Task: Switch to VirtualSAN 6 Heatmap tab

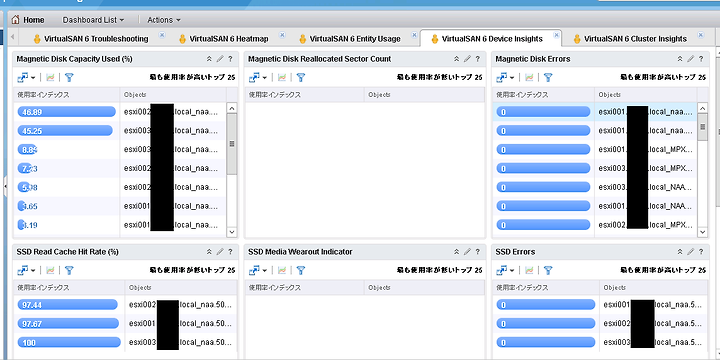Action: 224,39
